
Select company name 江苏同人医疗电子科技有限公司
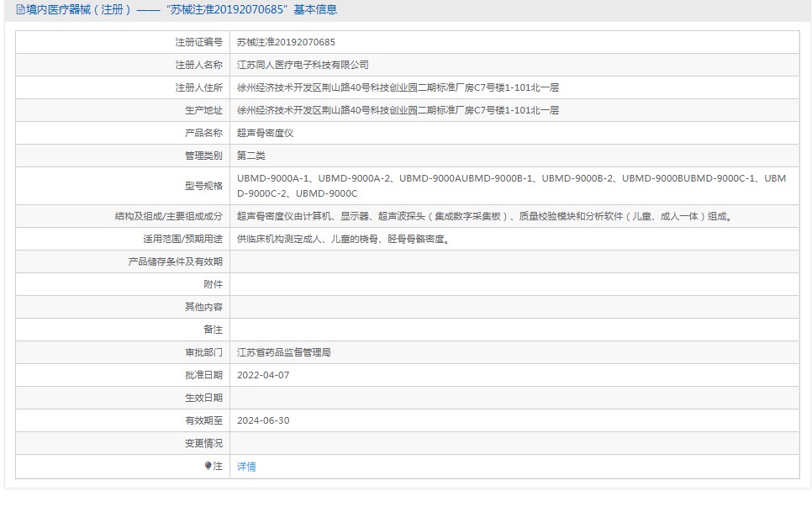coord(303,65)
